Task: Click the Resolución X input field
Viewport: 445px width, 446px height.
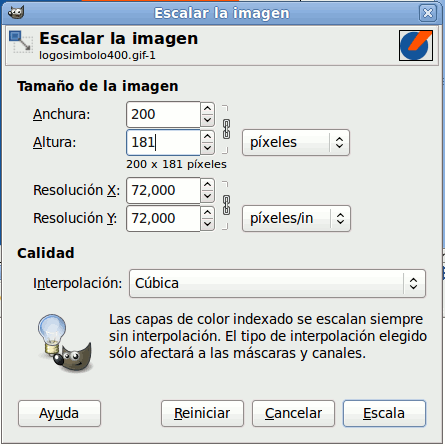Action: click(163, 190)
